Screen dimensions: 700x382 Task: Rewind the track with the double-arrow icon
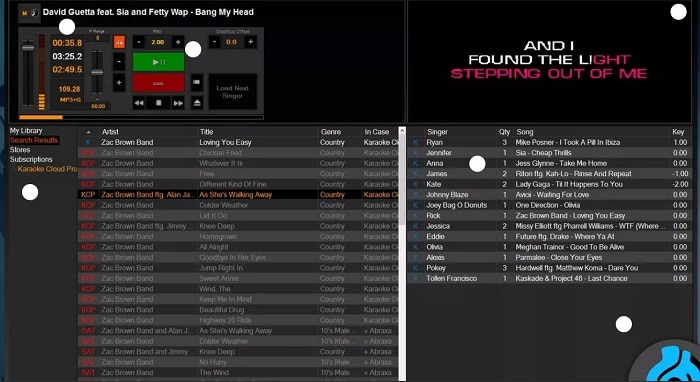(x=139, y=103)
